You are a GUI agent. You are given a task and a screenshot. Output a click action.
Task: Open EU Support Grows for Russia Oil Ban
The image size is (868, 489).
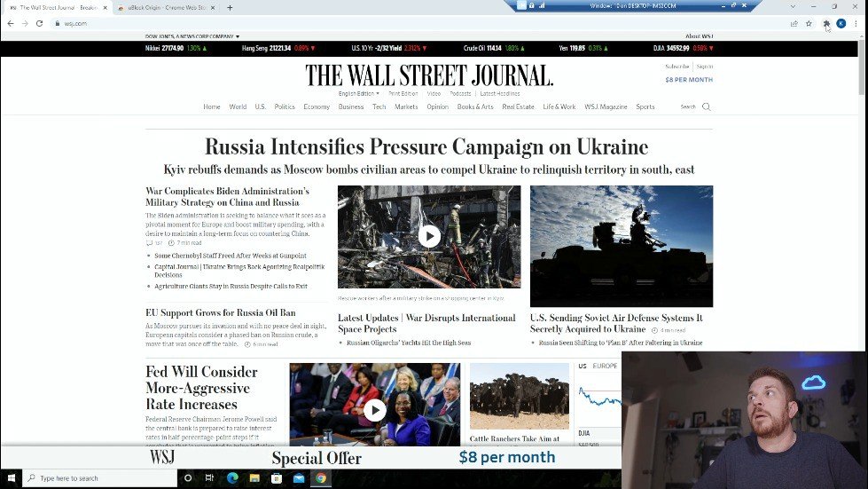[220, 313]
